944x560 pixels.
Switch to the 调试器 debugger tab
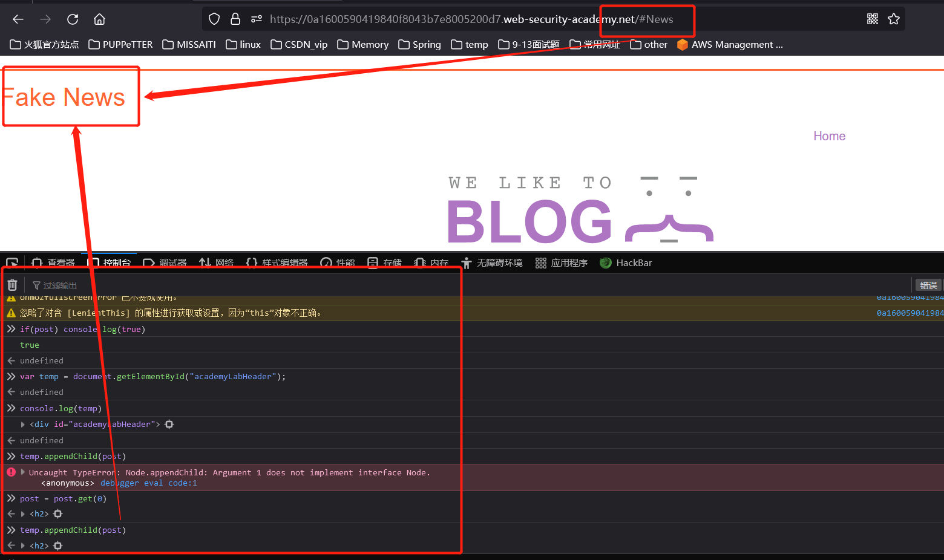pyautogui.click(x=165, y=263)
